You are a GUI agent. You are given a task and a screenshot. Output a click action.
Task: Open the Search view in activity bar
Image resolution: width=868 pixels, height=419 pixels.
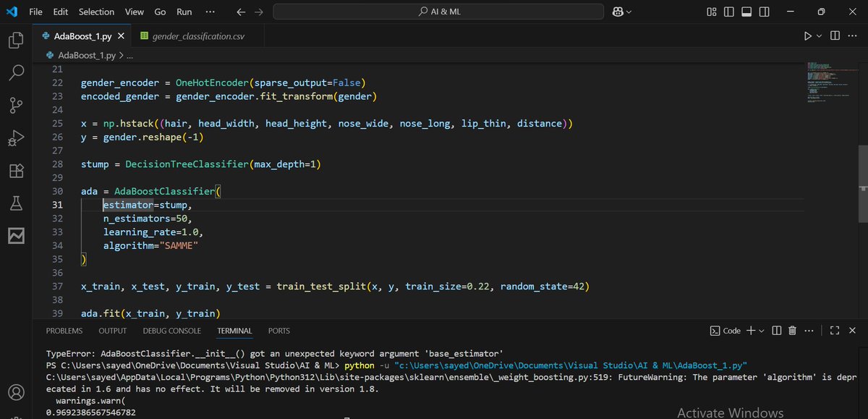pyautogui.click(x=16, y=73)
